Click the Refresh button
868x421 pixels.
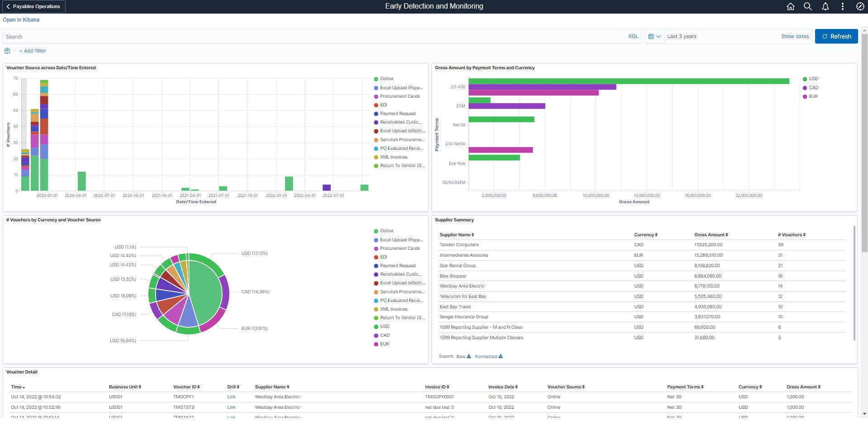click(836, 36)
